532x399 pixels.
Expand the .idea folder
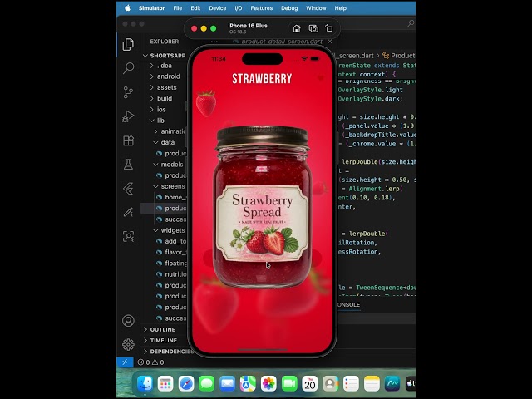pos(165,66)
